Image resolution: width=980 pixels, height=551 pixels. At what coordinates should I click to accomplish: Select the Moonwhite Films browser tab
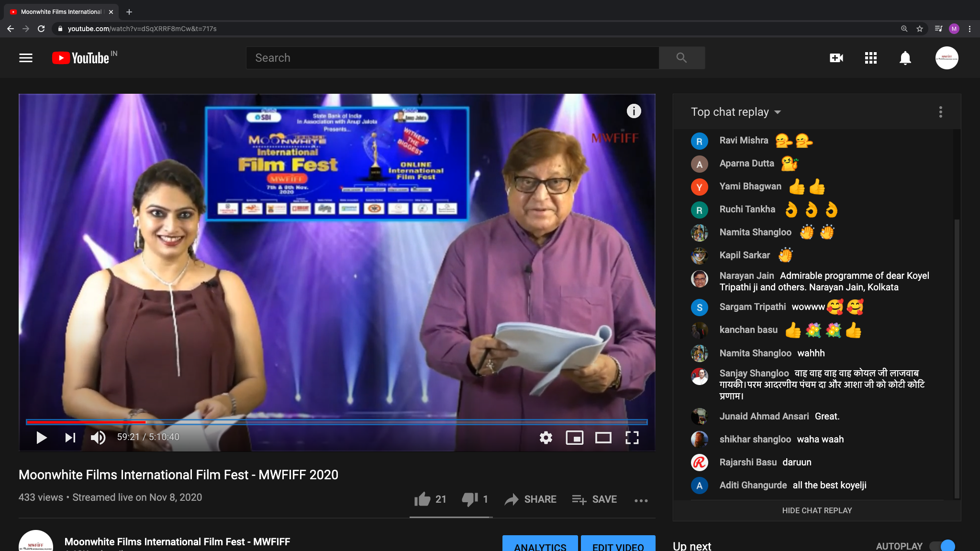pyautogui.click(x=61, y=12)
